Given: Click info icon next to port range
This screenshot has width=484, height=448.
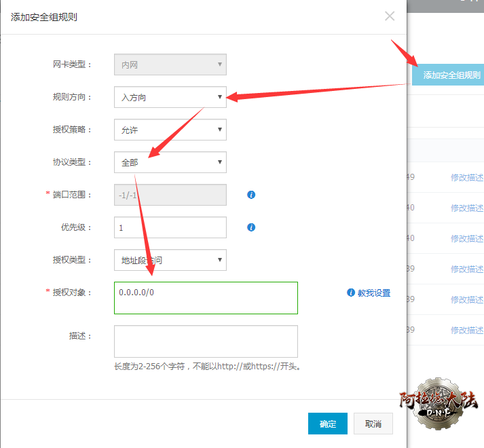Looking at the screenshot, I should 251,195.
